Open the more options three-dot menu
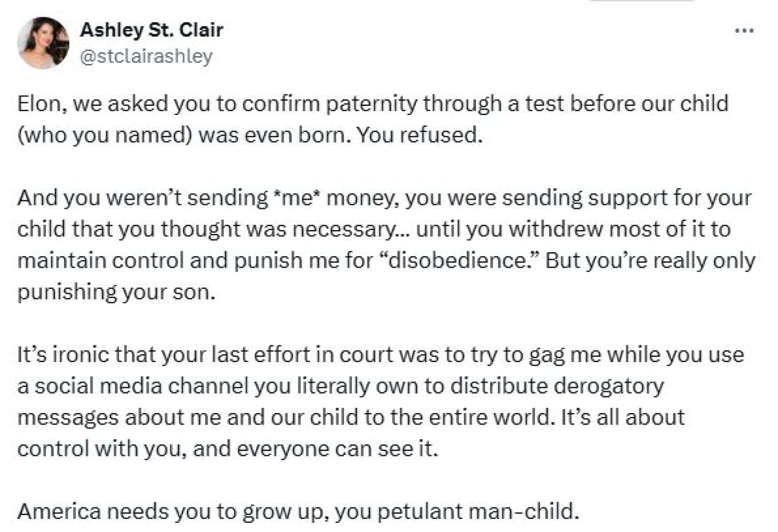Screen dimensions: 778x532 (x=744, y=31)
